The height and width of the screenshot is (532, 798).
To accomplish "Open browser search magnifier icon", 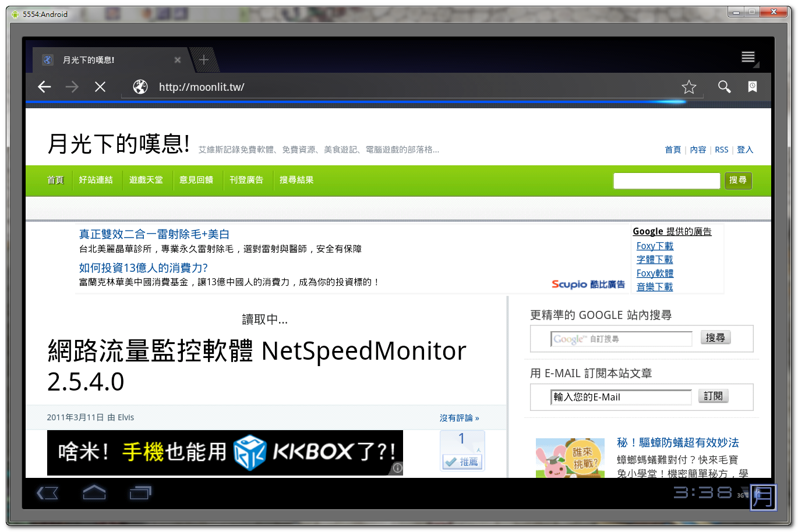I will point(724,87).
